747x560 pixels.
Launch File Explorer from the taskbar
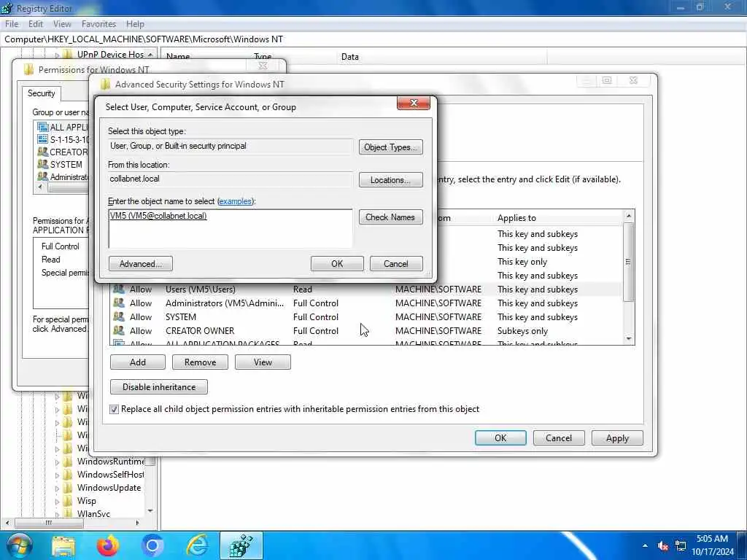click(x=63, y=546)
